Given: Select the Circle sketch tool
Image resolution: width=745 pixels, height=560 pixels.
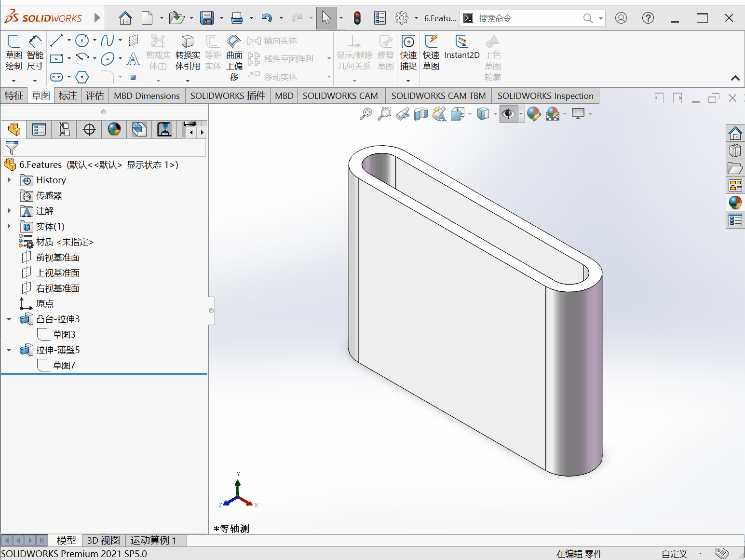Looking at the screenshot, I should [82, 41].
